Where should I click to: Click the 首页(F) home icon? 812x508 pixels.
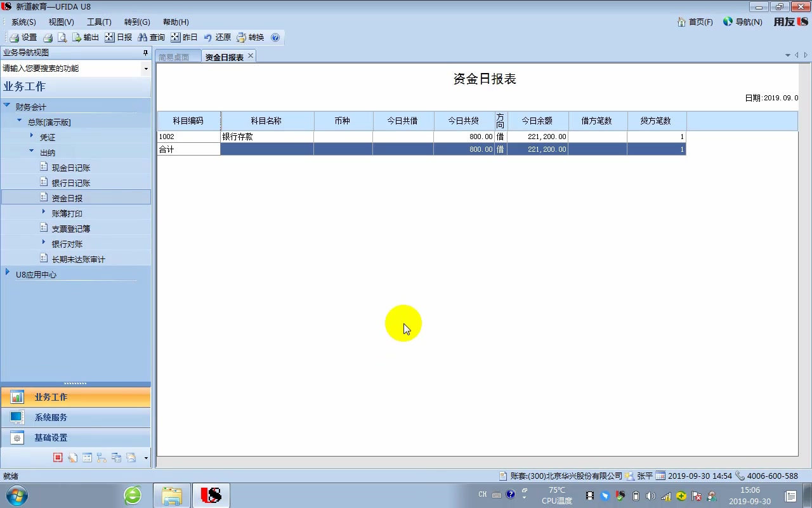click(682, 22)
